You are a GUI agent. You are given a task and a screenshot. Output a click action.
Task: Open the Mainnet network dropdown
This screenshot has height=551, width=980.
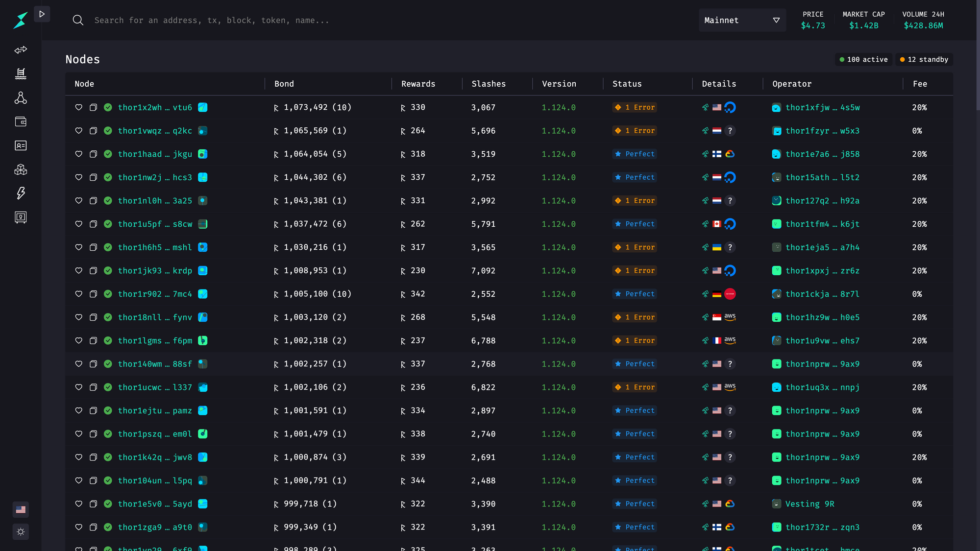742,20
